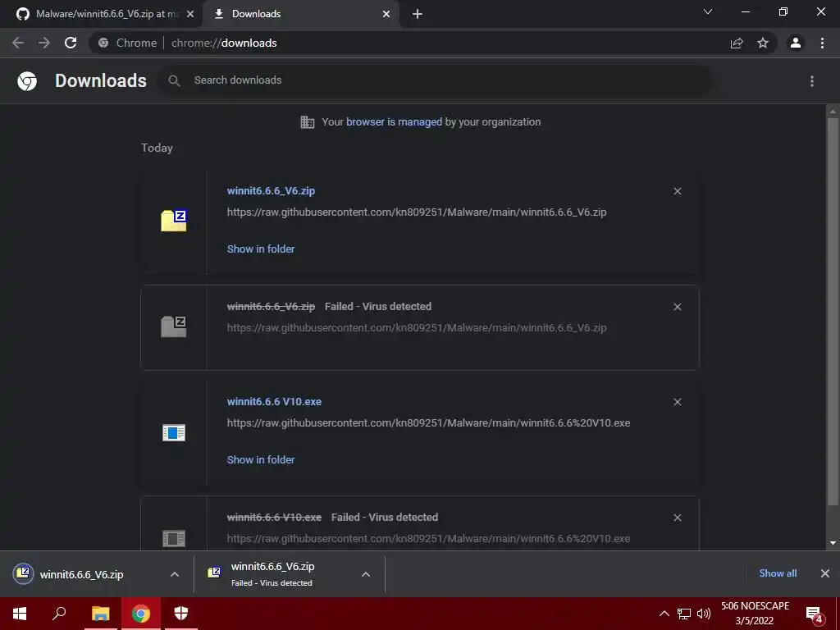
Task: Show hidden system tray icons
Action: [664, 614]
